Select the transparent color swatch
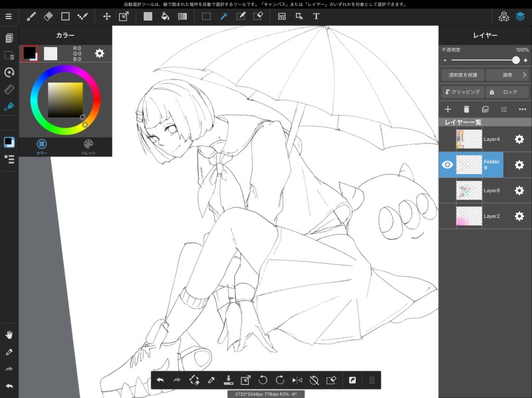The image size is (532, 398). pyautogui.click(x=51, y=54)
